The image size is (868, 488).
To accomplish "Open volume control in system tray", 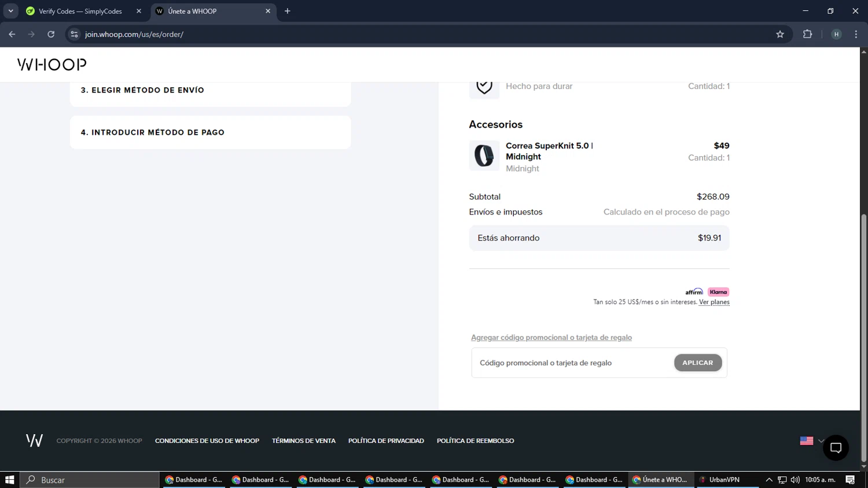I will pos(795,480).
